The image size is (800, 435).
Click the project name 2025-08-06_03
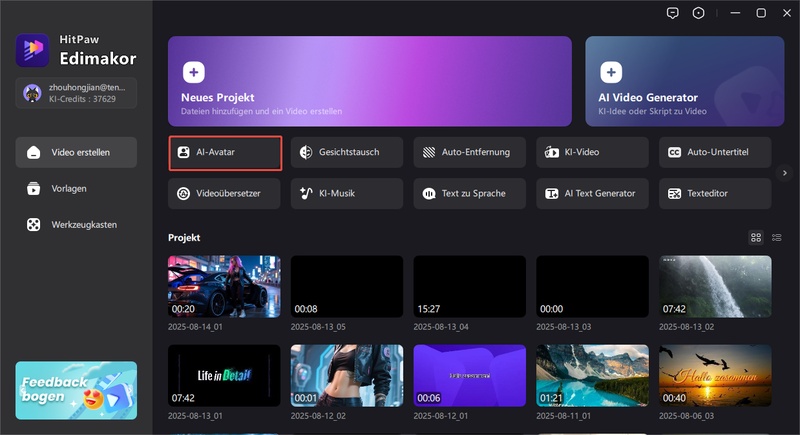[687, 416]
